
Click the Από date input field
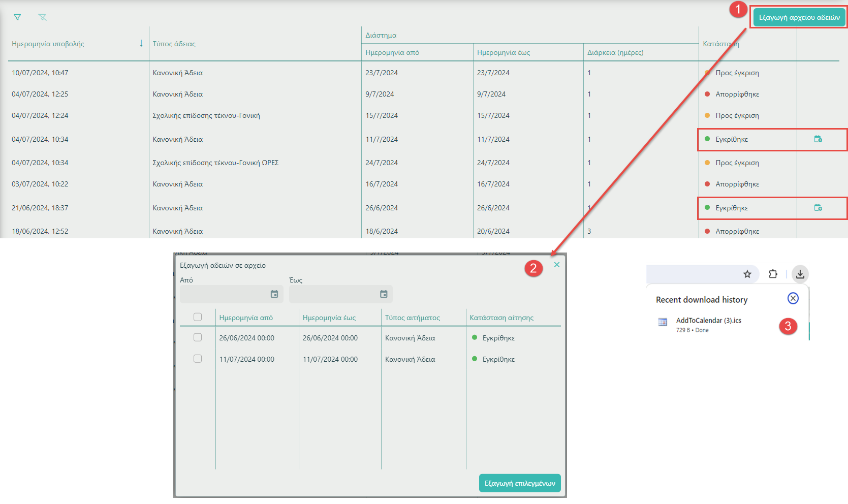232,294
